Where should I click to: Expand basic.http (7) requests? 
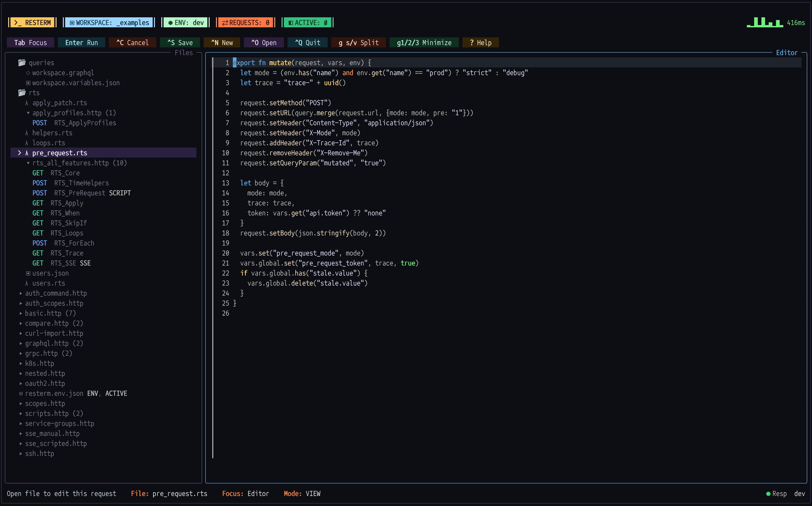[21, 313]
